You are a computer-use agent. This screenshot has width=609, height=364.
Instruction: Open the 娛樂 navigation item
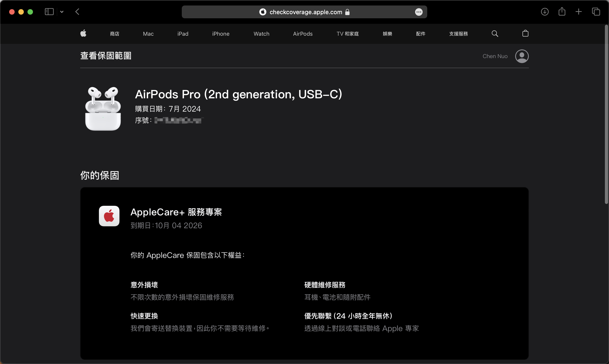point(388,34)
